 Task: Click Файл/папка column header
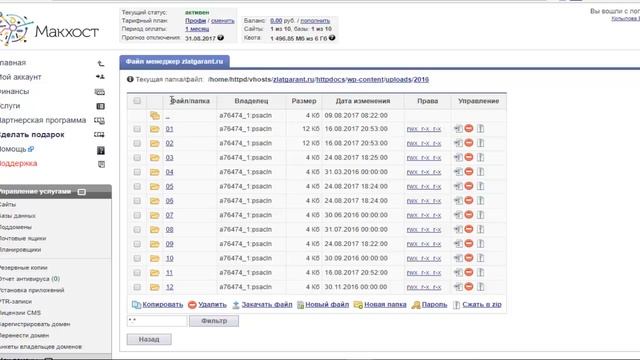[190, 101]
